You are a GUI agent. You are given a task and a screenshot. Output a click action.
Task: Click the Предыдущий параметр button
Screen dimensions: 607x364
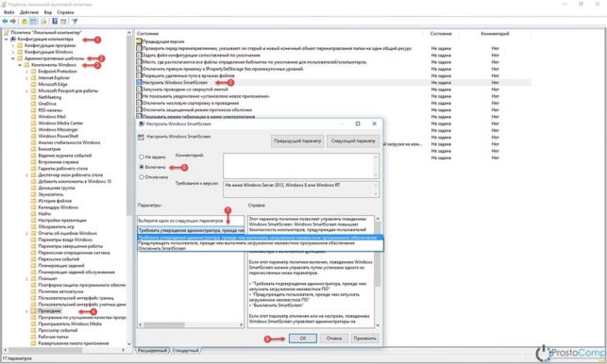[x=297, y=141]
